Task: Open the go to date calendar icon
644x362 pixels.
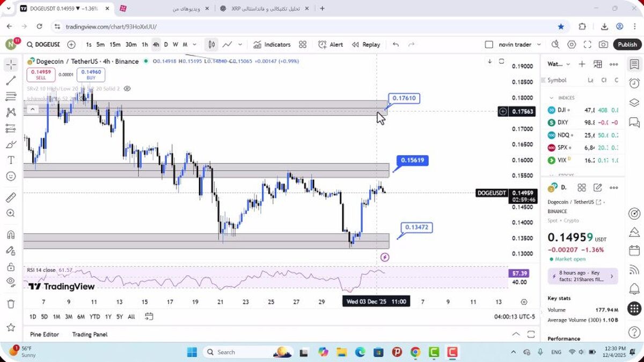Action: [149, 317]
